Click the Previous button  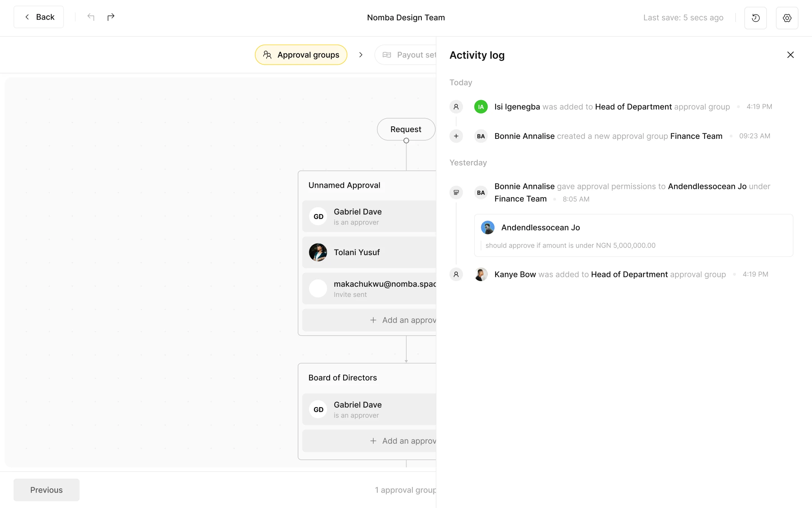46,490
